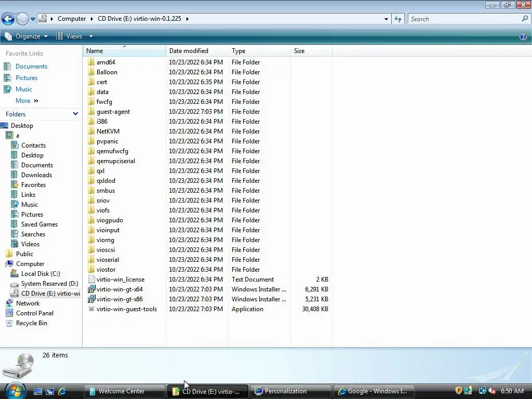This screenshot has width=532, height=399.
Task: Select Network in folder tree
Action: click(28, 303)
